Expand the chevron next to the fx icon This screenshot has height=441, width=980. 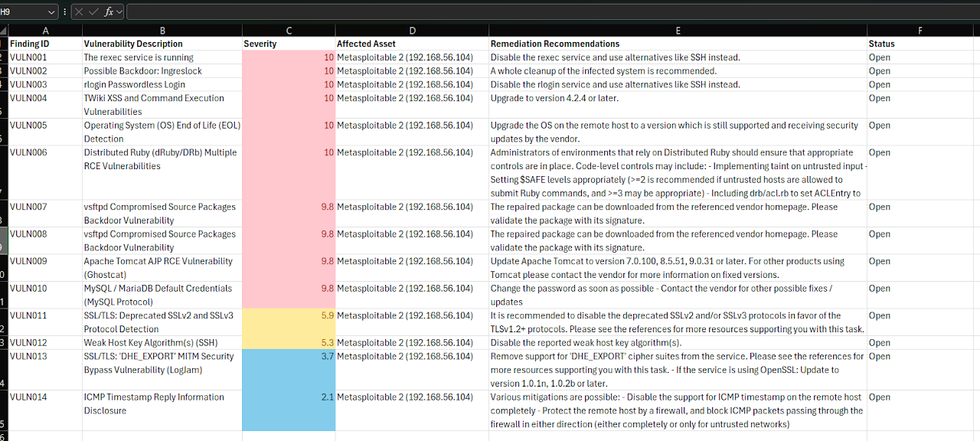click(x=119, y=11)
